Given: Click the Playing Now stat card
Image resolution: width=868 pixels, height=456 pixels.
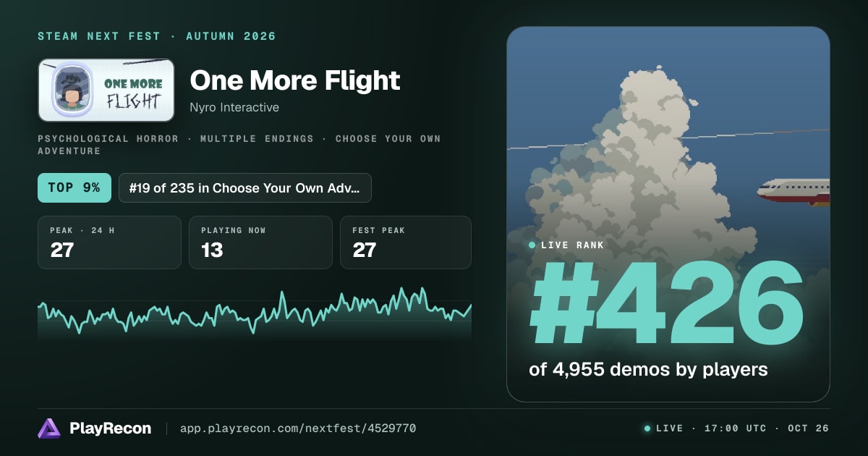Looking at the screenshot, I should [260, 242].
